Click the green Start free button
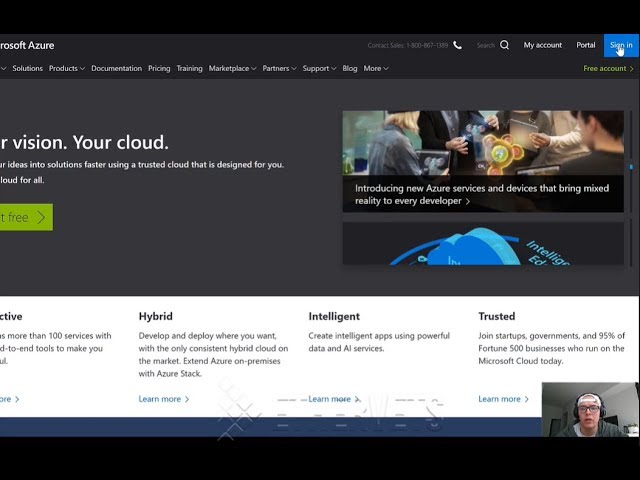640x480 pixels. (26, 217)
